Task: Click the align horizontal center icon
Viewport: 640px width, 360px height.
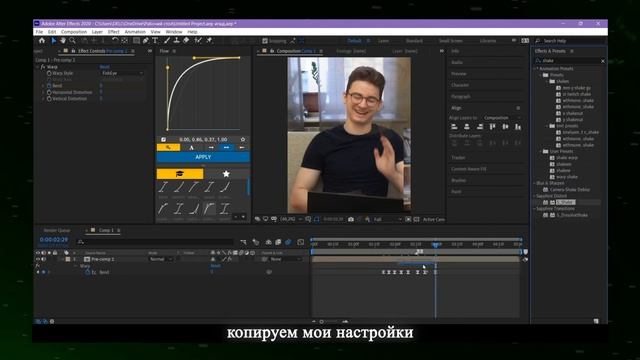Action: tap(467, 127)
